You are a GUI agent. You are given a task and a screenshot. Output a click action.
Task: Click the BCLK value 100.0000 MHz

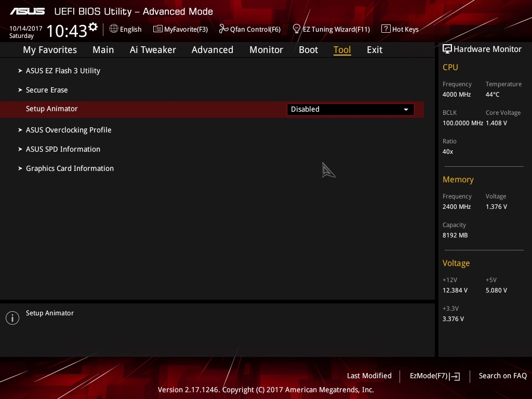463,123
